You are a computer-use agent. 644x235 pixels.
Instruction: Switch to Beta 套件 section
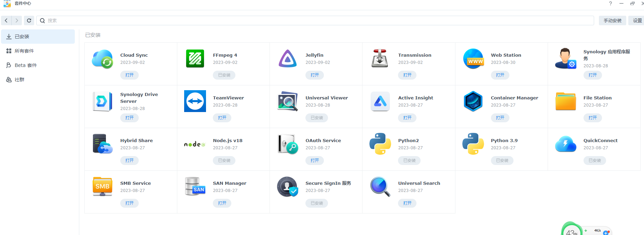click(x=26, y=65)
